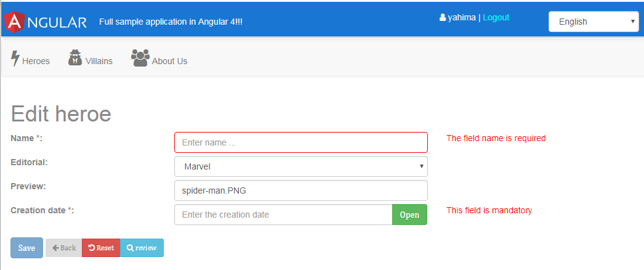The height and width of the screenshot is (270, 644).
Task: Click into the creation date field
Action: pyautogui.click(x=283, y=215)
